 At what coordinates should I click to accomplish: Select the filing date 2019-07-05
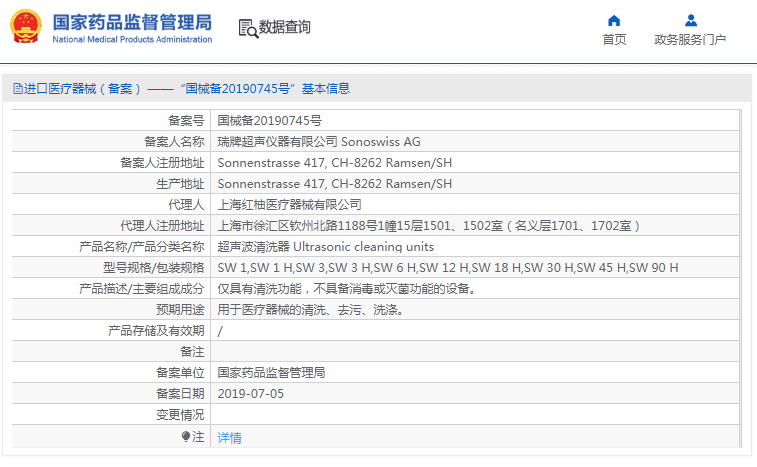click(x=251, y=394)
